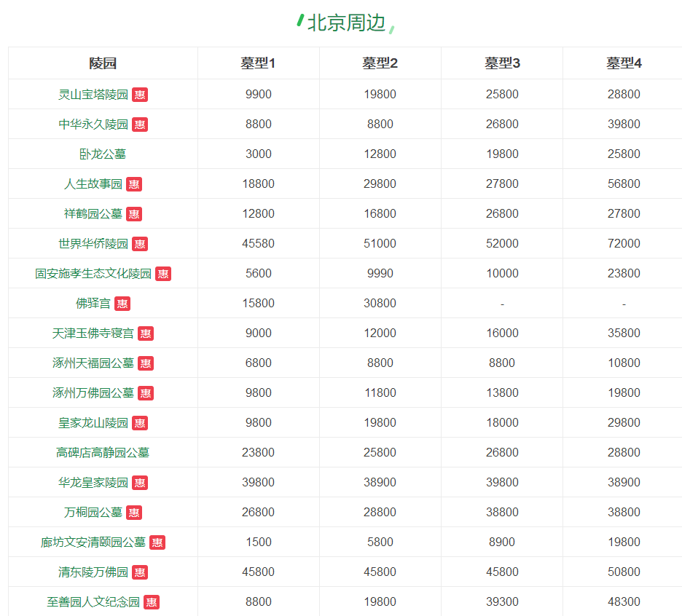Select price 45580 in 世界华侨陵园 row

pyautogui.click(x=259, y=243)
